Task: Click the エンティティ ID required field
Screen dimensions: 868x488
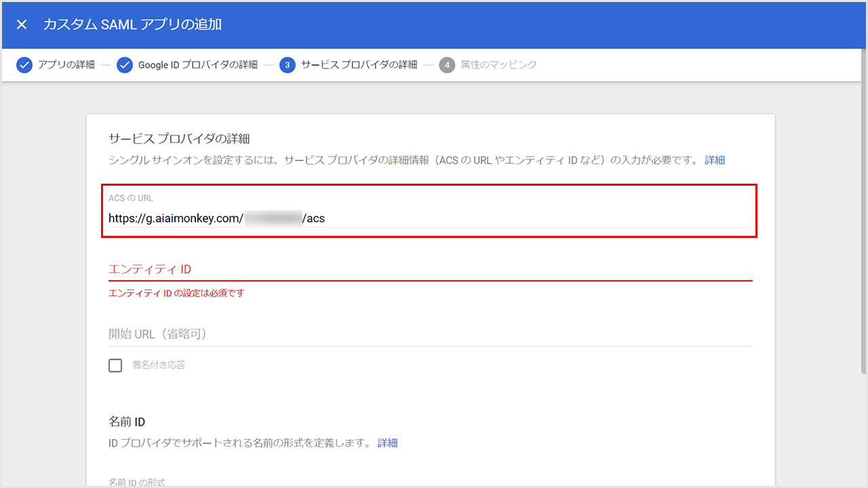Action: coord(430,269)
